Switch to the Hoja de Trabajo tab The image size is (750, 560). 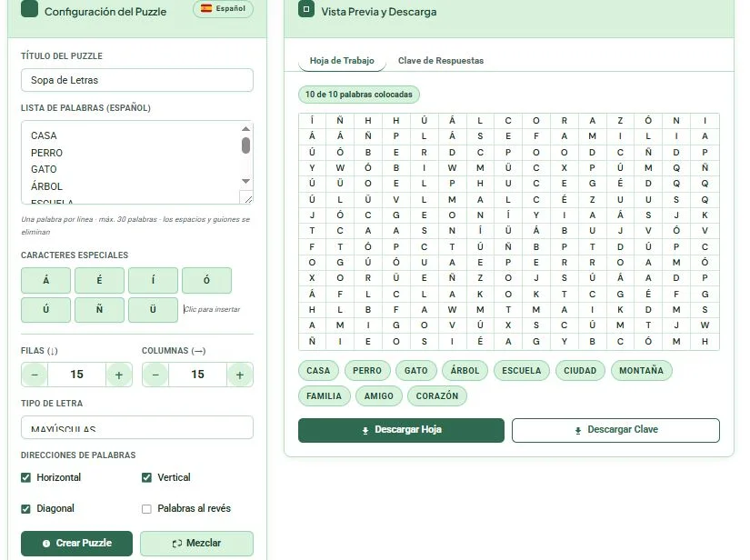coord(342,61)
